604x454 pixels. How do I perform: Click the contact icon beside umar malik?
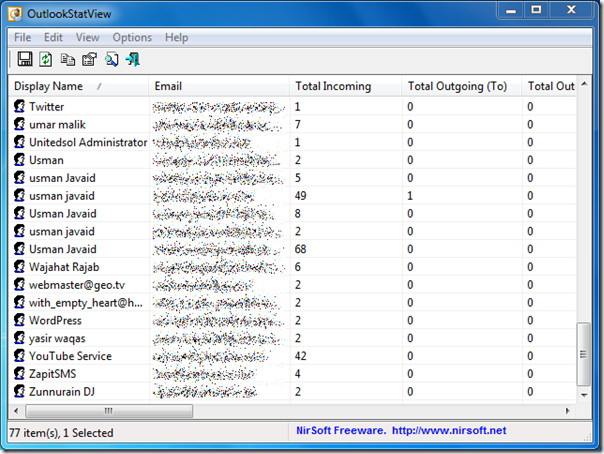point(19,124)
